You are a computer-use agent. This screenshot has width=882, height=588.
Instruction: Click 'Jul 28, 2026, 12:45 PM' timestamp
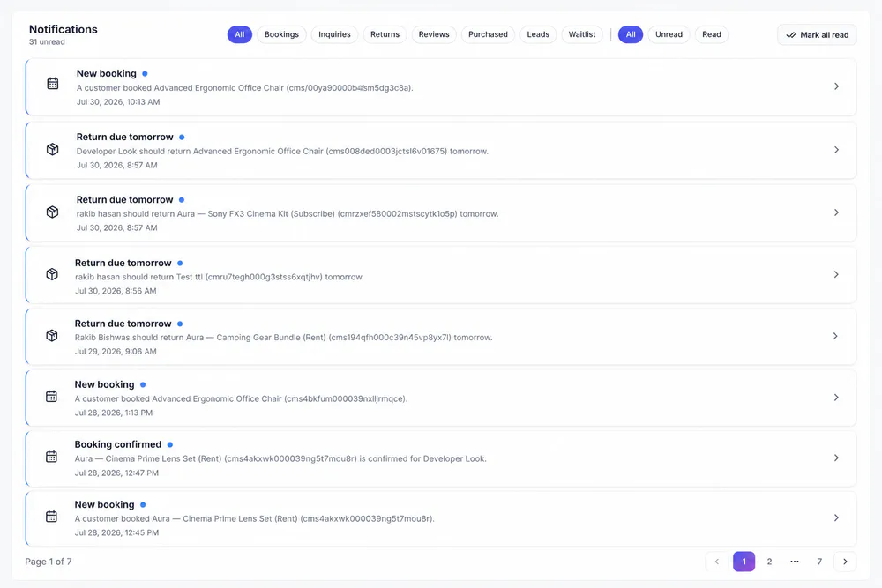pyautogui.click(x=116, y=533)
